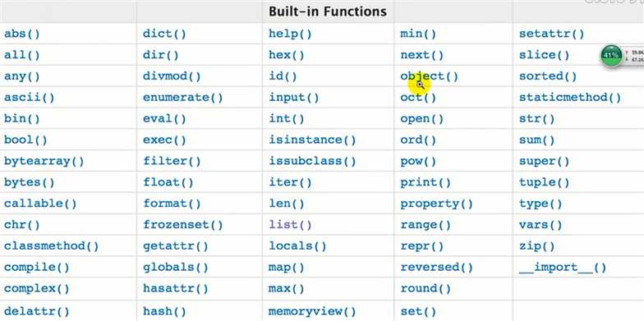Screen dimensions: 644x321
Task: Open the staticmethod() link
Action: tap(570, 98)
